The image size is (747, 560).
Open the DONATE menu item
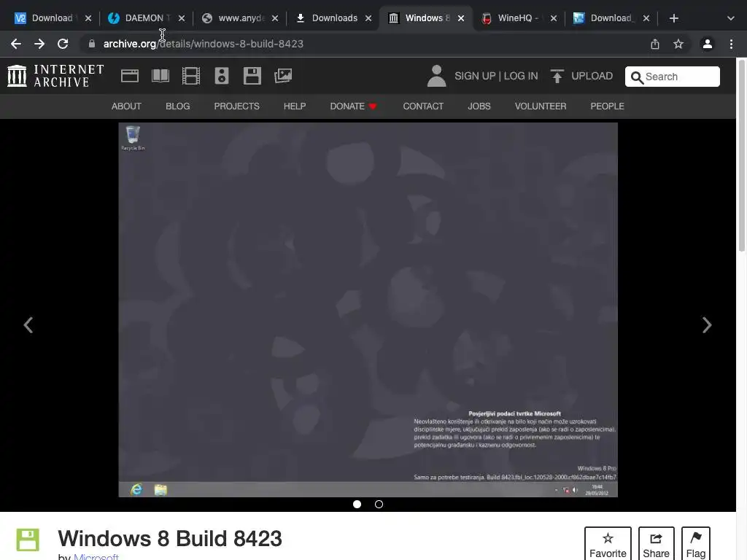click(353, 106)
